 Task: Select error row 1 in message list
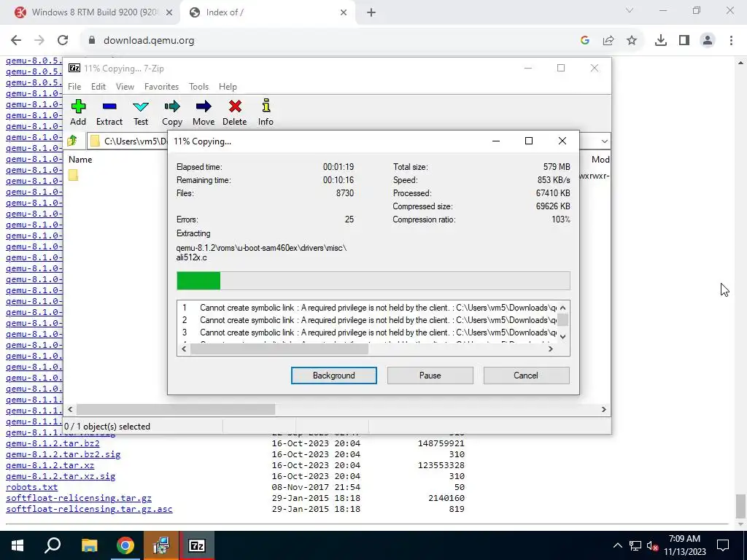click(x=367, y=308)
